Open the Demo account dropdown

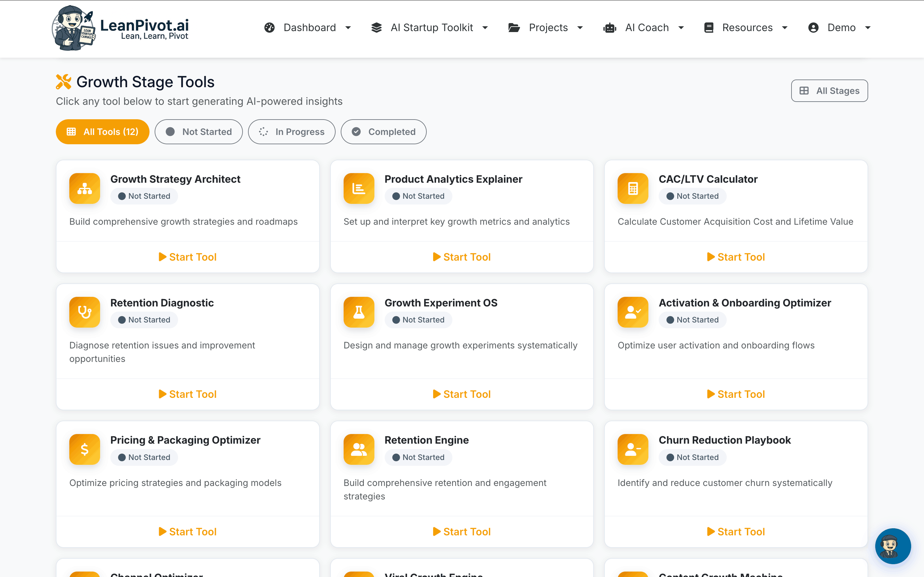tap(840, 28)
